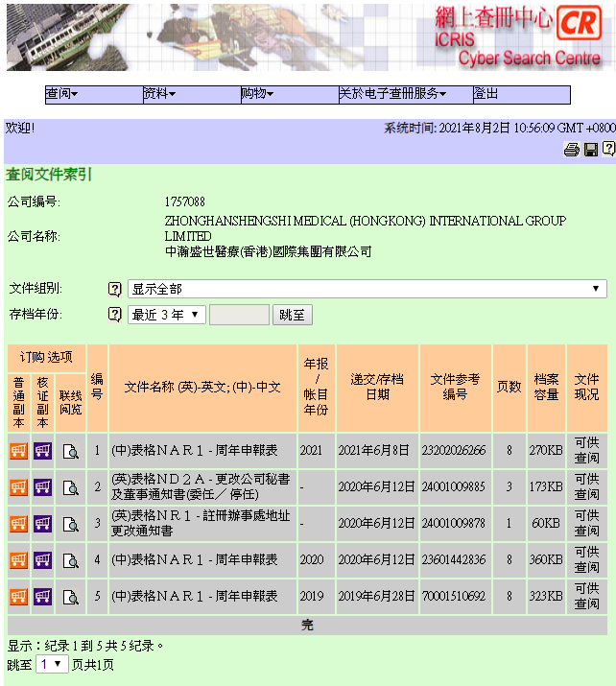View document 3 online with magnifier icon
This screenshot has height=686, width=616.
pos(70,525)
